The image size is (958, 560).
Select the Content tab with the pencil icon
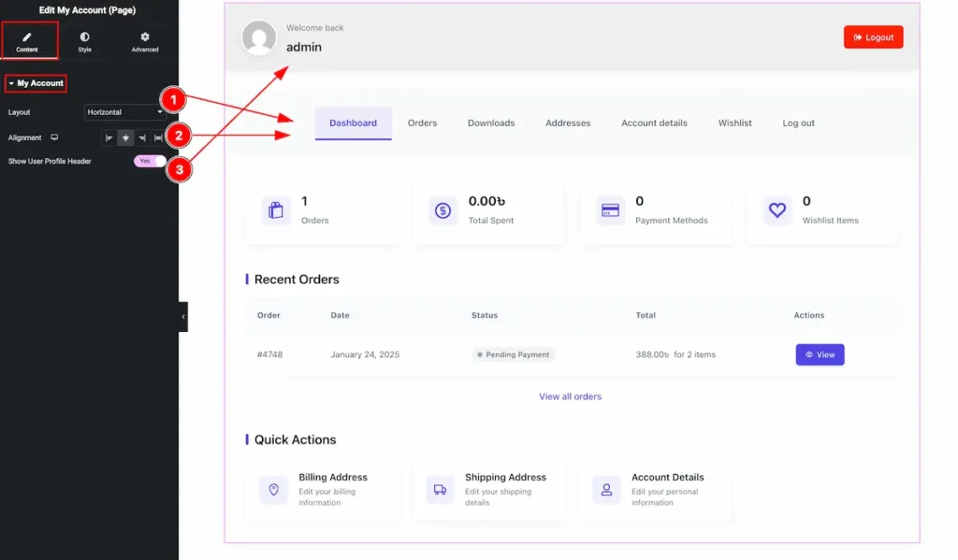[27, 41]
